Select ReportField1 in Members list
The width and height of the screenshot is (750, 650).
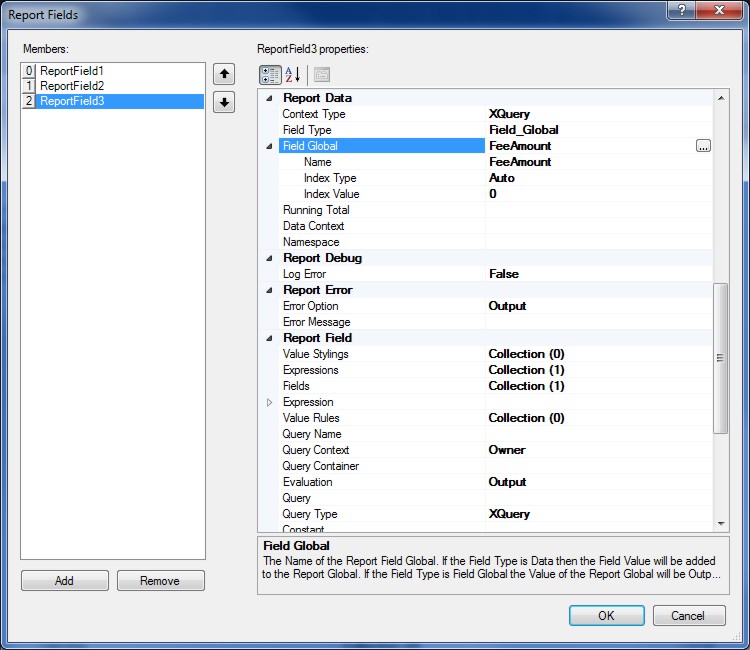click(x=72, y=71)
